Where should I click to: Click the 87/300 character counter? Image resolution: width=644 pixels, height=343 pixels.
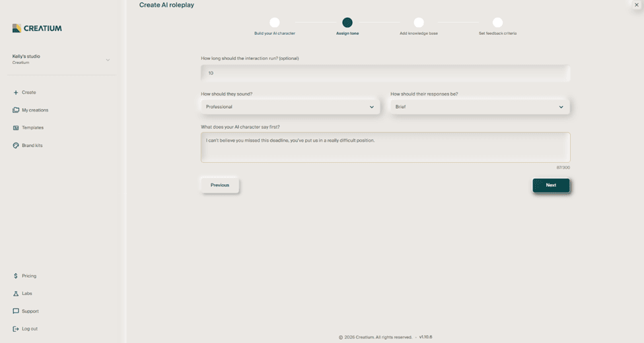563,168
